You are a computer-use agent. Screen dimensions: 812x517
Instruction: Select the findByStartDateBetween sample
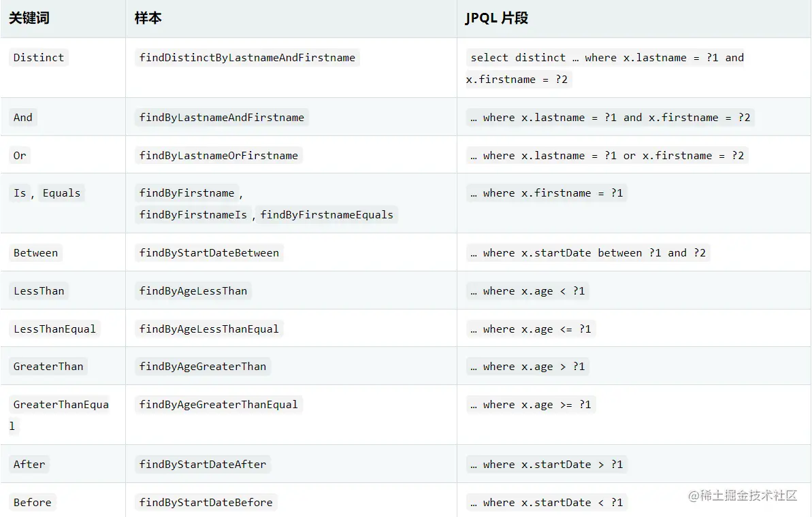pyautogui.click(x=209, y=252)
